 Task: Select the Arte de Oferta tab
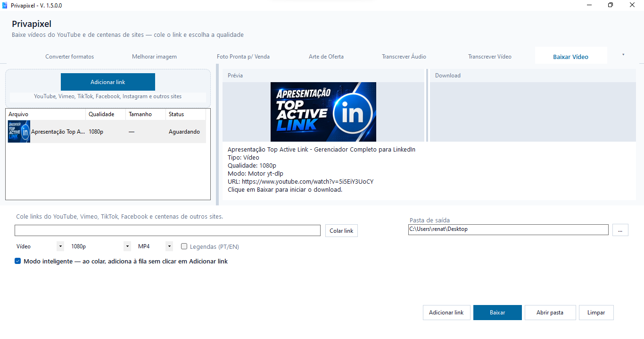pyautogui.click(x=326, y=57)
